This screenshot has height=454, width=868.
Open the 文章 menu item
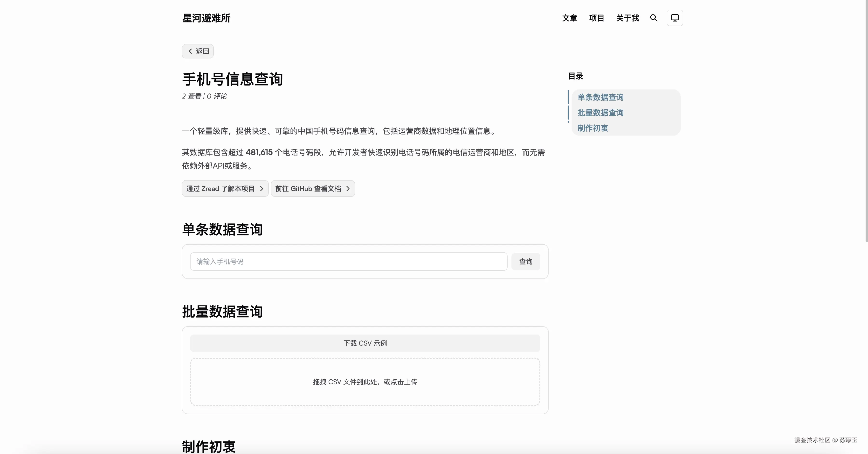click(x=569, y=18)
